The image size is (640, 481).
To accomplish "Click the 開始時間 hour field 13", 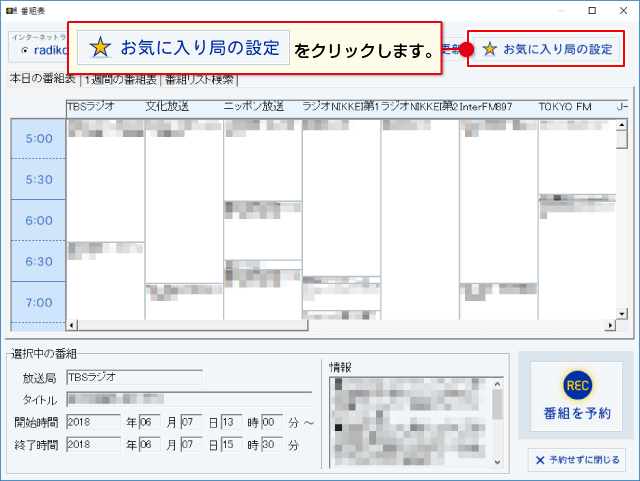I will click(x=231, y=422).
